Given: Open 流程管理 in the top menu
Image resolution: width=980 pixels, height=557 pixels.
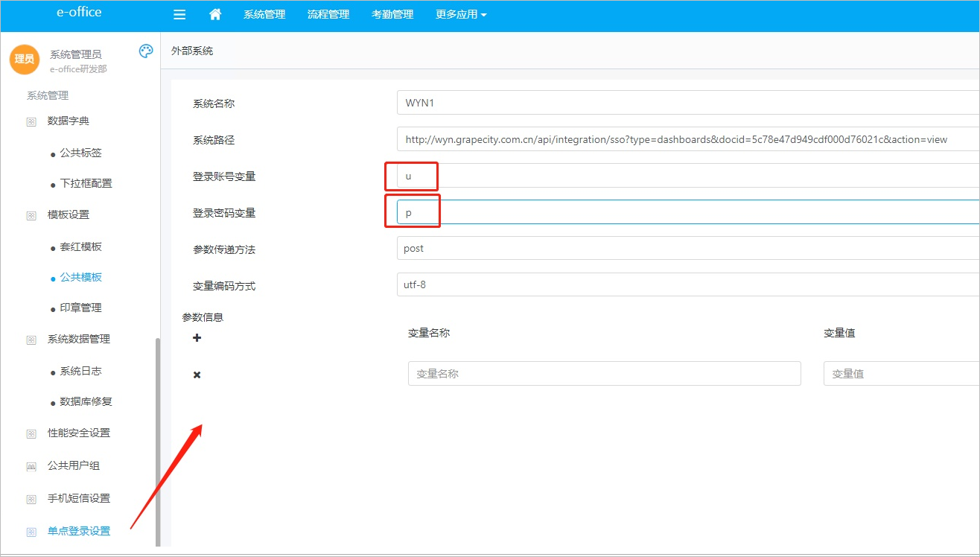Looking at the screenshot, I should coord(328,15).
